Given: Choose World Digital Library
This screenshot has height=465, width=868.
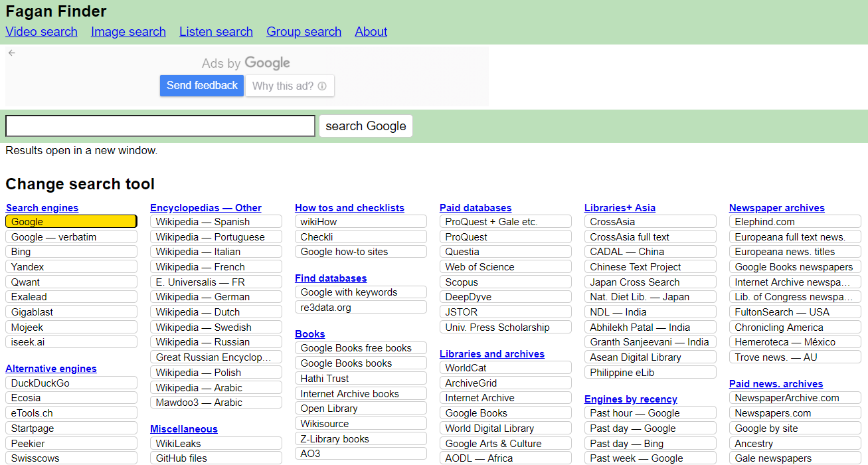Looking at the screenshot, I should (505, 428).
